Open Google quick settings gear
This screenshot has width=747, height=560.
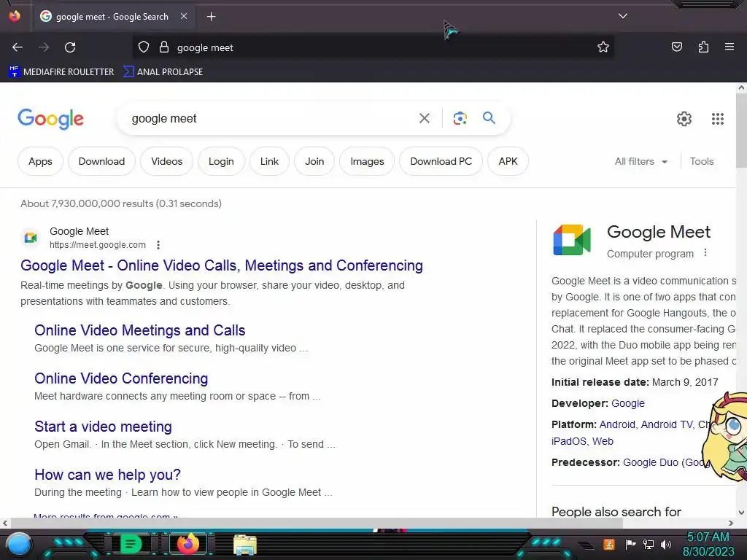pos(684,119)
